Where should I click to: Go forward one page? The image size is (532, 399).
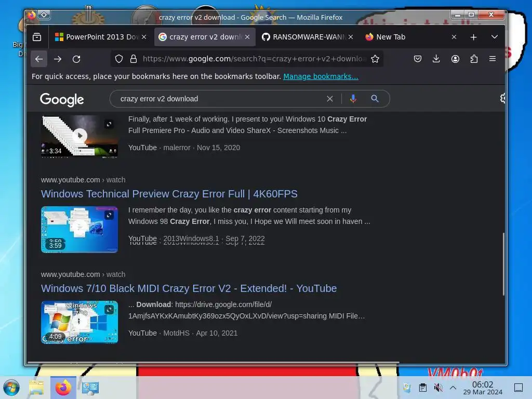pos(58,59)
